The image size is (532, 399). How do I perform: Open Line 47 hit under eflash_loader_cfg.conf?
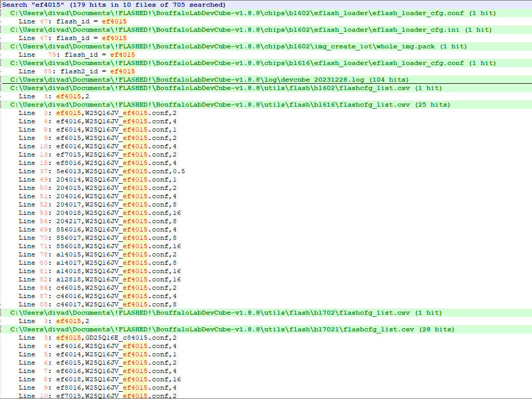coord(73,21)
